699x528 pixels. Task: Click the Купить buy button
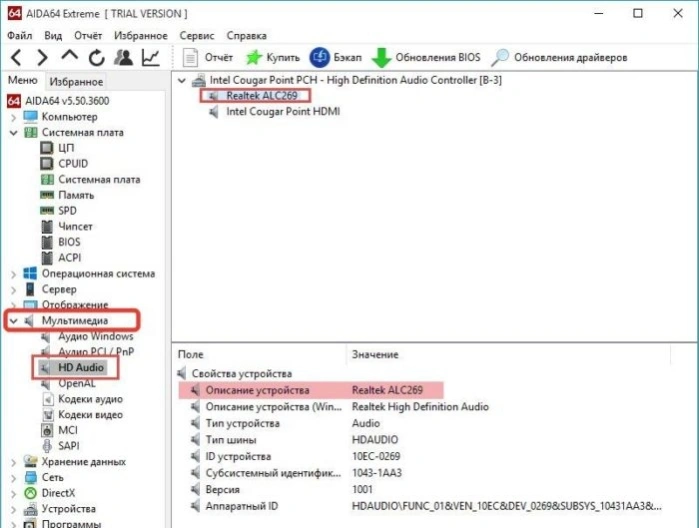(273, 58)
